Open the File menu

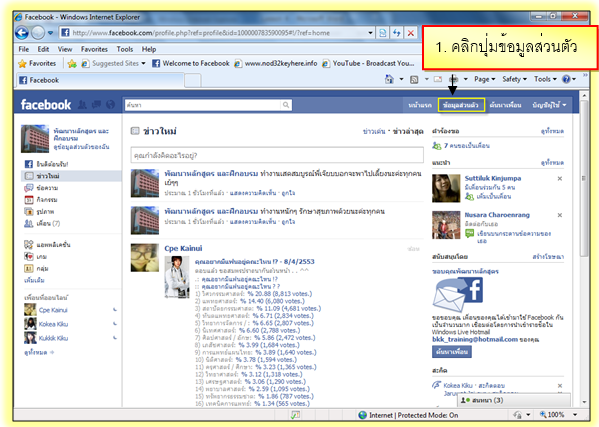(24, 49)
